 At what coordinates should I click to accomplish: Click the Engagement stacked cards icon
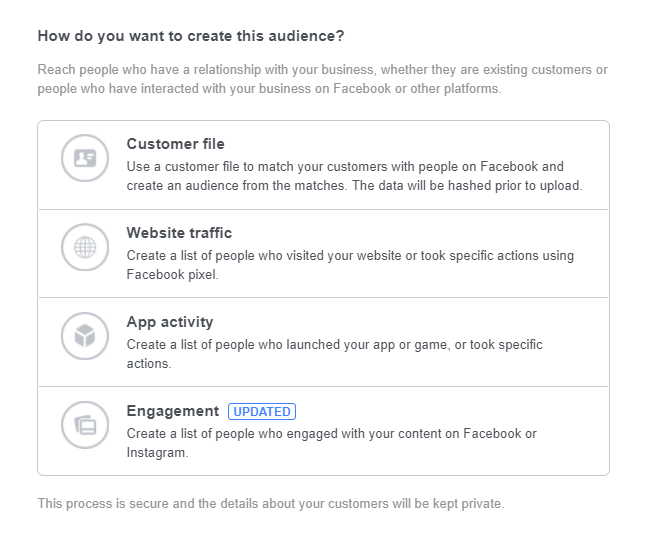[x=85, y=425]
